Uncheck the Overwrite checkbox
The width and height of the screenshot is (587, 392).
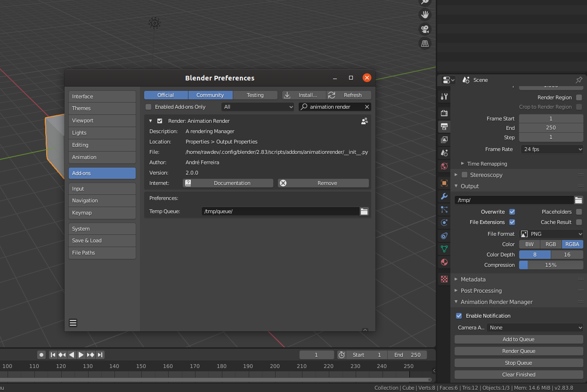point(512,212)
